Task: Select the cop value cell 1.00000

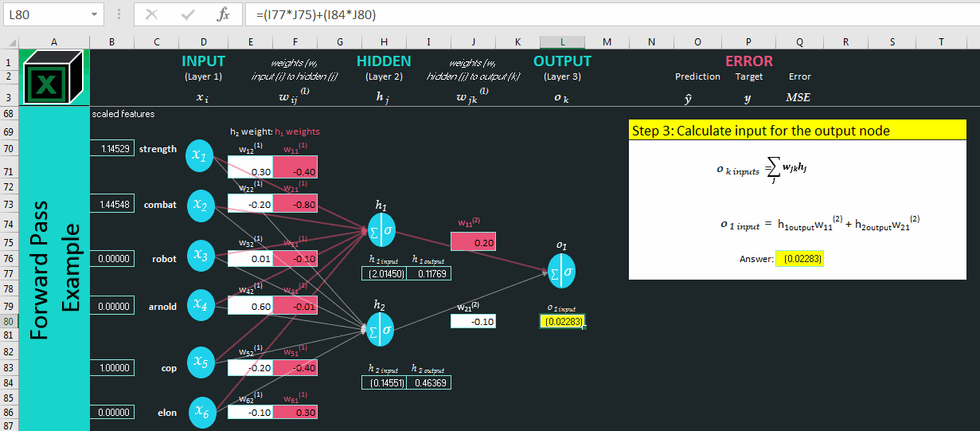Action: (x=111, y=369)
